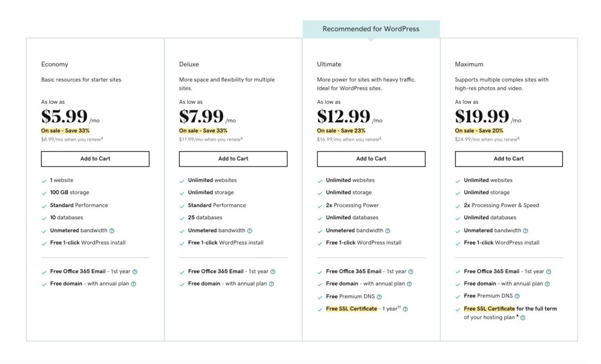Add the Economy plan to cart

[95, 159]
